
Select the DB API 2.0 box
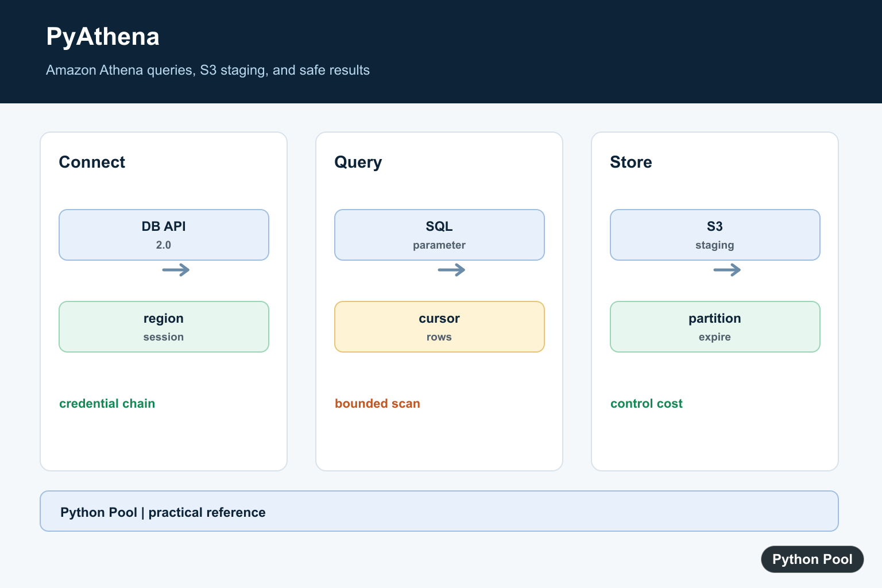tap(164, 235)
